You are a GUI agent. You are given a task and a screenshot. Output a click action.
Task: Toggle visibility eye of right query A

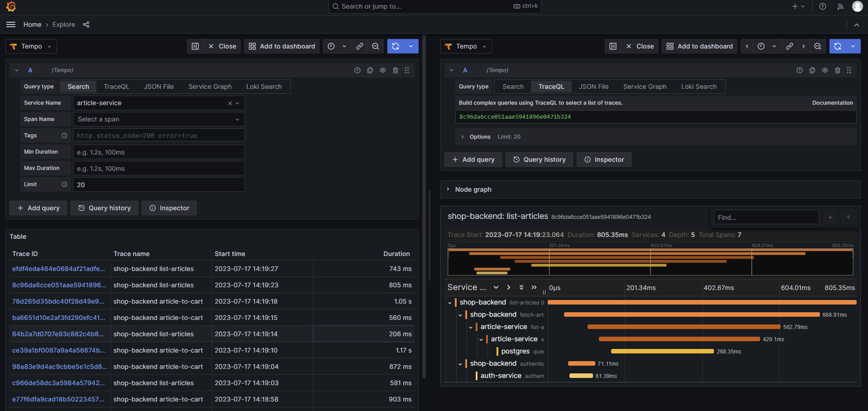825,70
